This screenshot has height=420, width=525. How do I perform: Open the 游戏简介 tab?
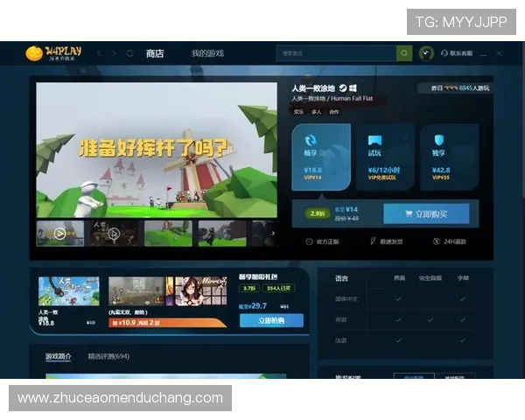pyautogui.click(x=59, y=356)
